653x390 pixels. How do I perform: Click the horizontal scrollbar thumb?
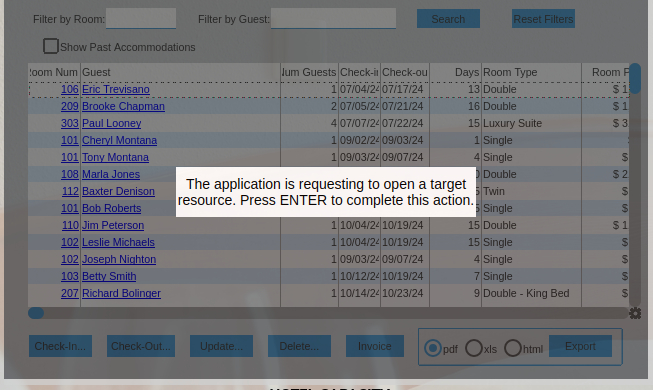(36, 313)
